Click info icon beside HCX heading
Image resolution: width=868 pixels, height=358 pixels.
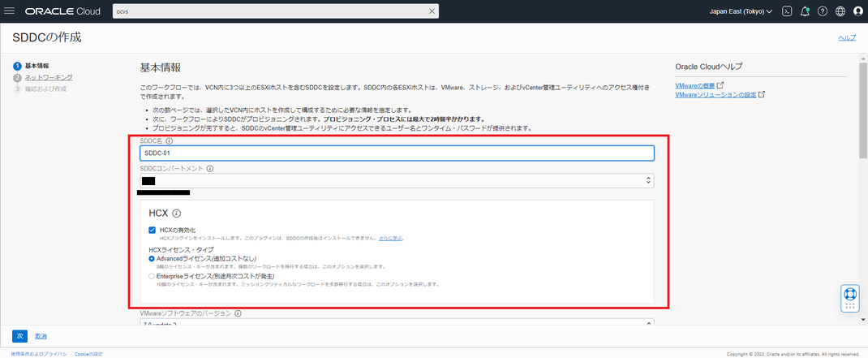pos(177,213)
